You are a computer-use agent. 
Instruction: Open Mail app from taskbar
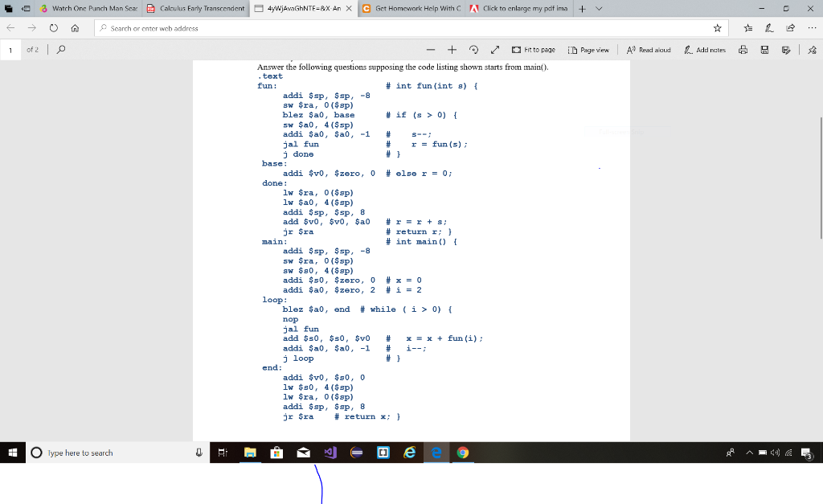303,453
